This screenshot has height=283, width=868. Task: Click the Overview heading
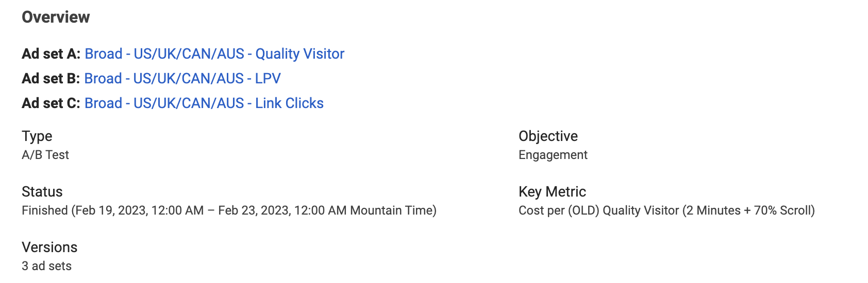click(x=56, y=17)
